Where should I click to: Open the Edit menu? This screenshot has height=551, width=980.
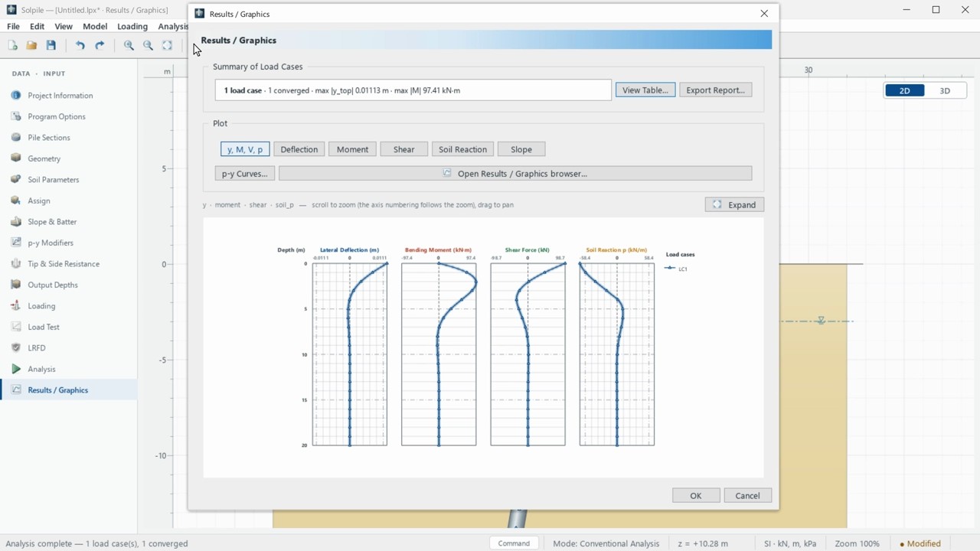[37, 26]
